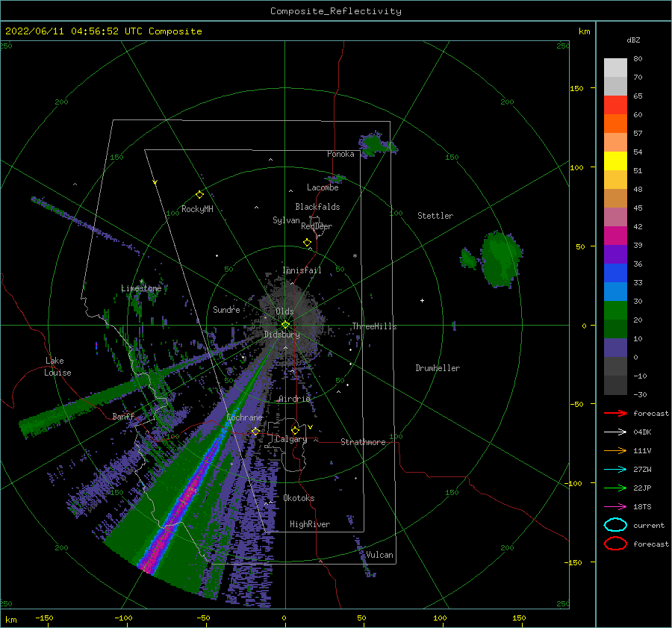Click the 30 dBZ green swatch
This screenshot has height=628, width=672.
(x=615, y=311)
